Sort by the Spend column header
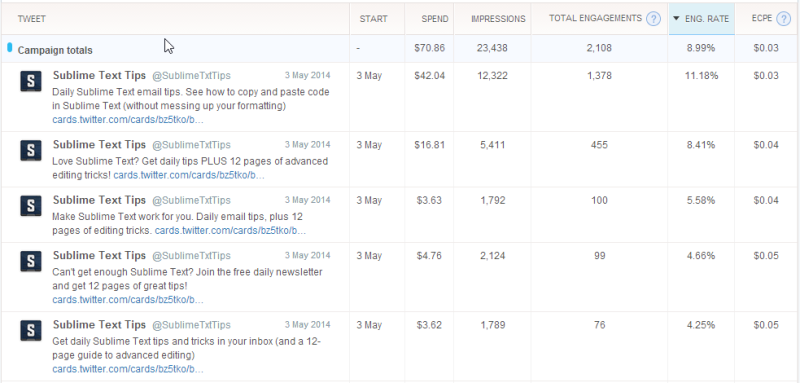The height and width of the screenshot is (383, 800). click(435, 19)
